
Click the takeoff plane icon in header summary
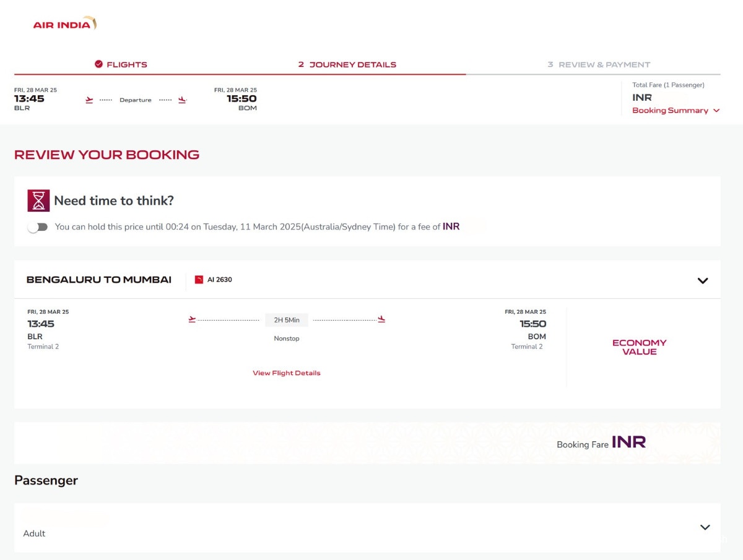pos(89,100)
